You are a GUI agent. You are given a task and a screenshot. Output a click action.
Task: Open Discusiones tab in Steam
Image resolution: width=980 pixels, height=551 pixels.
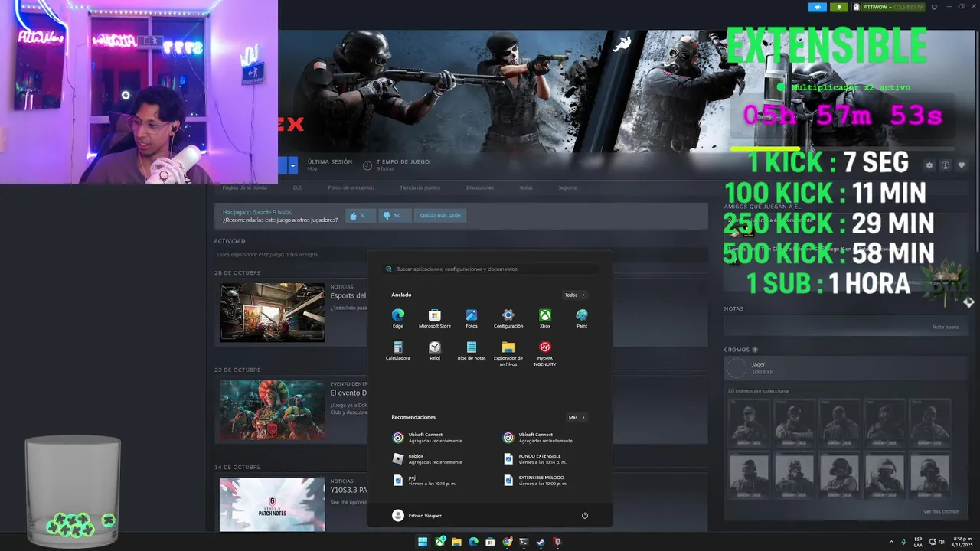point(480,187)
